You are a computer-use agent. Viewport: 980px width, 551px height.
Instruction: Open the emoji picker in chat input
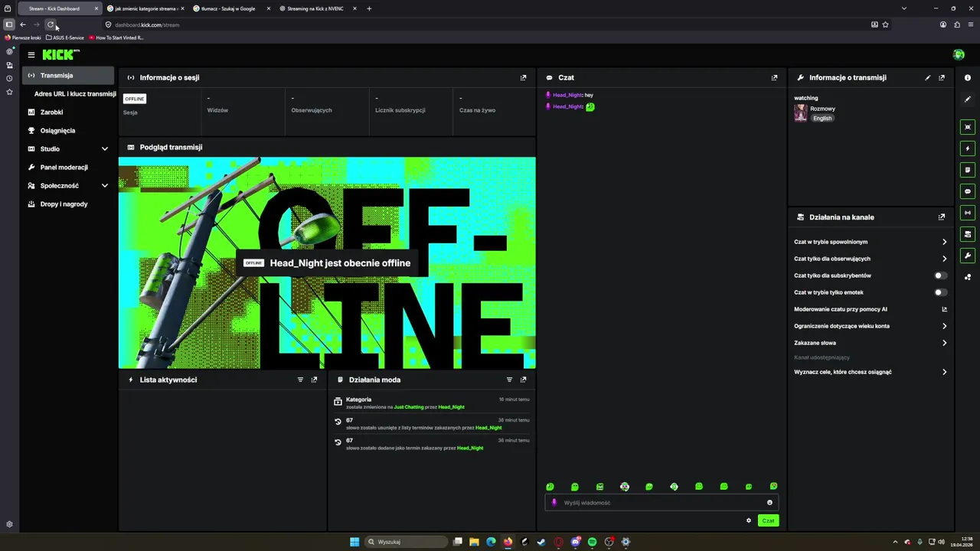(x=769, y=503)
